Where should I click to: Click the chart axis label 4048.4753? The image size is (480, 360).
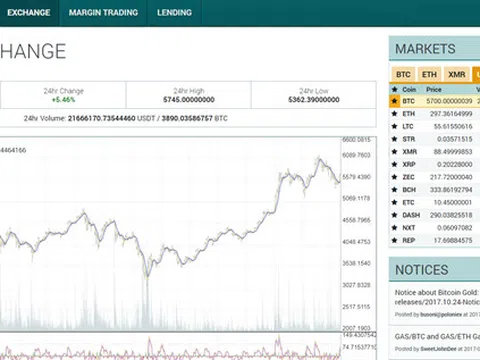tap(356, 242)
